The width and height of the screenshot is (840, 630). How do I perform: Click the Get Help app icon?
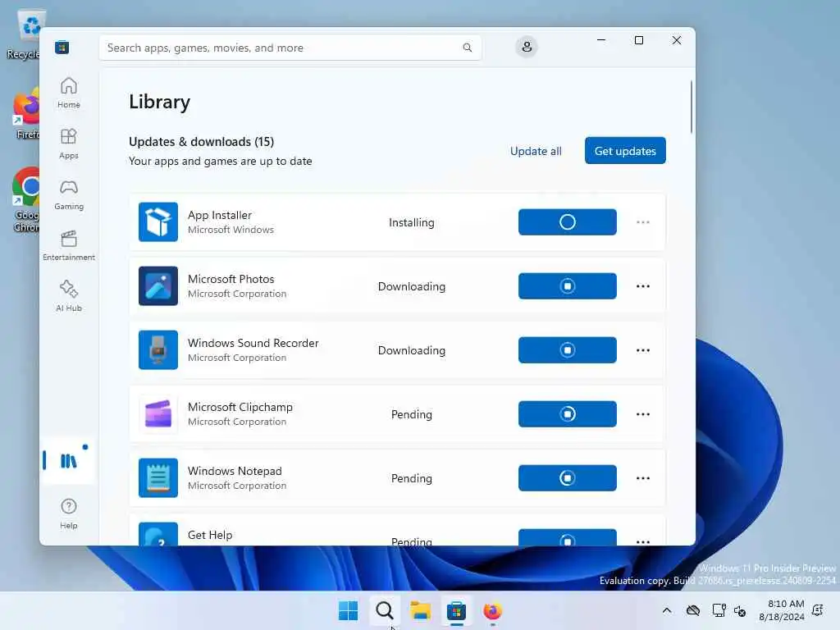(158, 534)
